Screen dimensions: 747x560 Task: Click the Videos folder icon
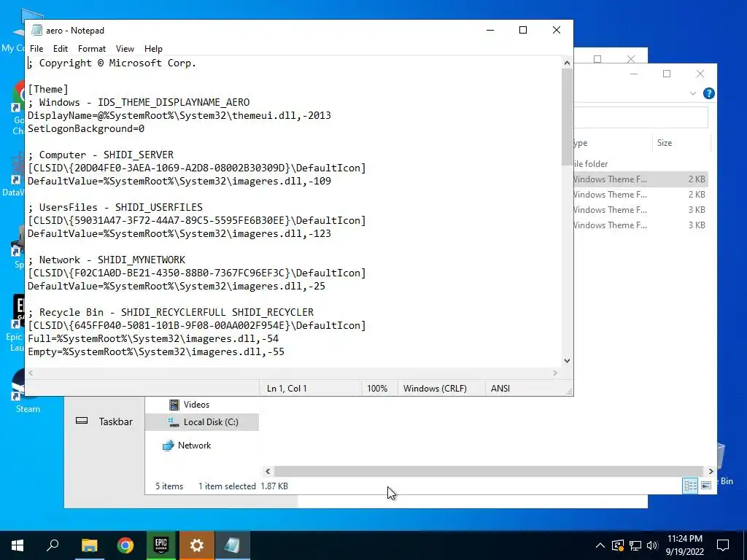(174, 404)
